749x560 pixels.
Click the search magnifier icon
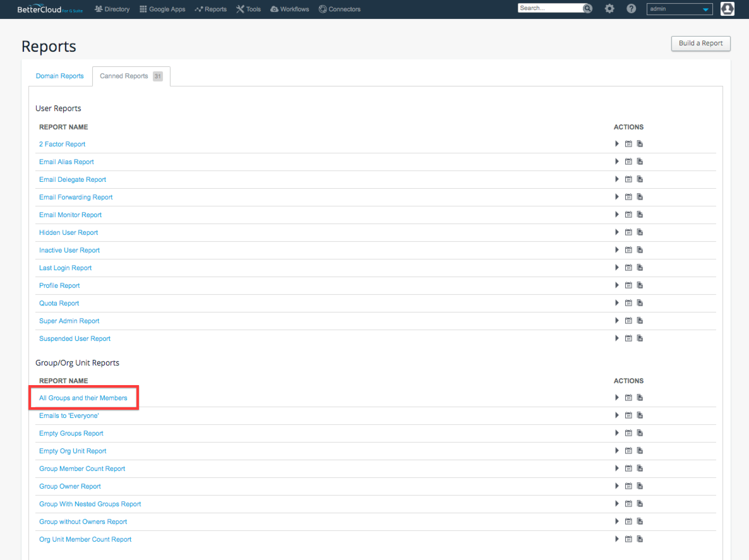(x=587, y=8)
